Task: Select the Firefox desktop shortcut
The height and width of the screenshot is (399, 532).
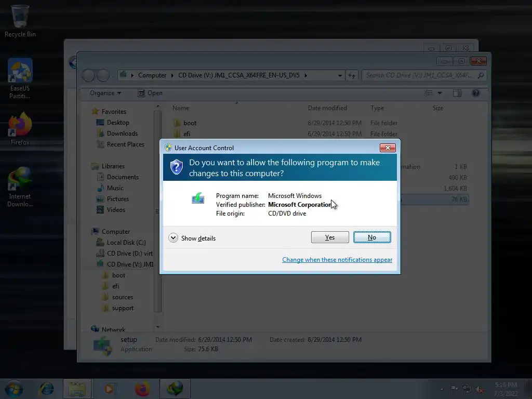Action: [x=20, y=129]
